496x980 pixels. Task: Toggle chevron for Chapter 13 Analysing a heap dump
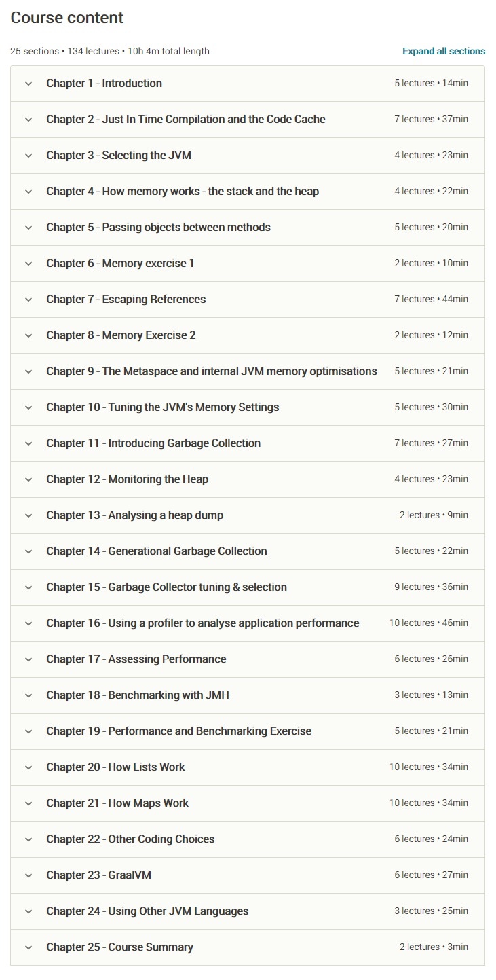(28, 515)
